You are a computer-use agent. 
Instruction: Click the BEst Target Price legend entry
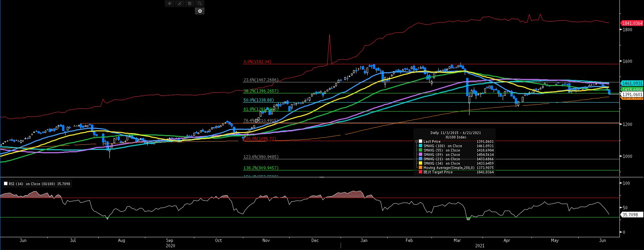(x=438, y=172)
